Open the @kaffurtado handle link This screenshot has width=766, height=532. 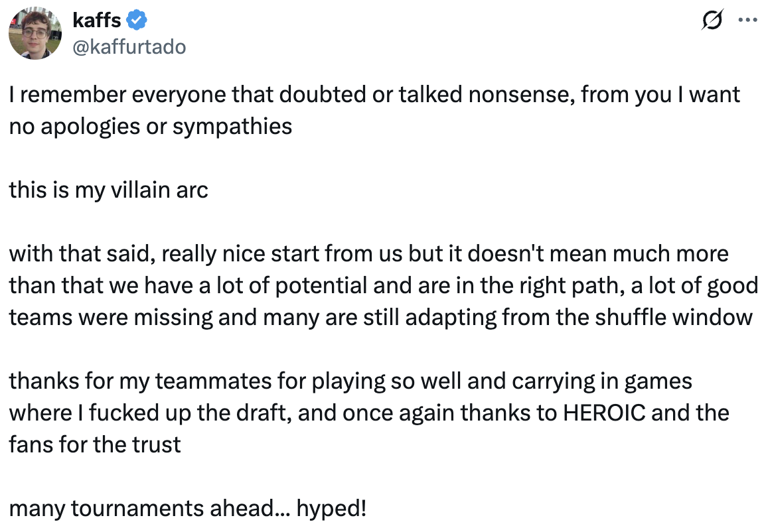pos(129,46)
